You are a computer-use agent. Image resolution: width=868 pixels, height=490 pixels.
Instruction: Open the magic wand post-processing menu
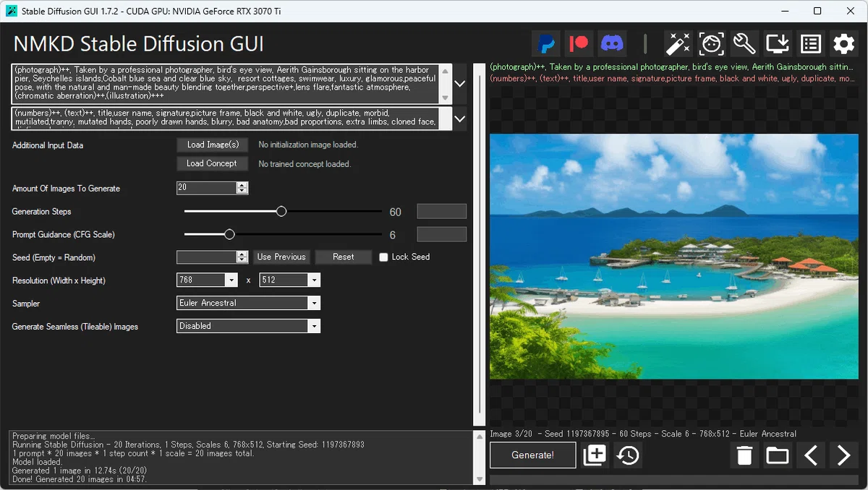click(x=678, y=44)
